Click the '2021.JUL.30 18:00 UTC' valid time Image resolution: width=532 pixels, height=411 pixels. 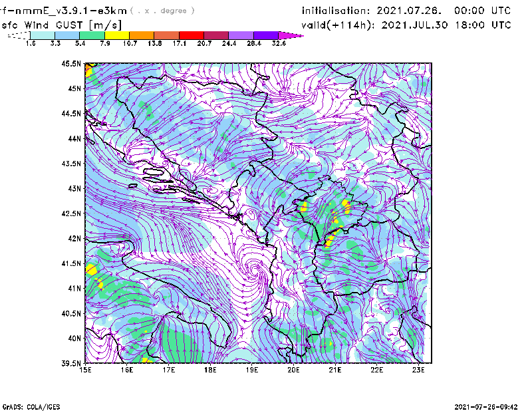[446, 25]
